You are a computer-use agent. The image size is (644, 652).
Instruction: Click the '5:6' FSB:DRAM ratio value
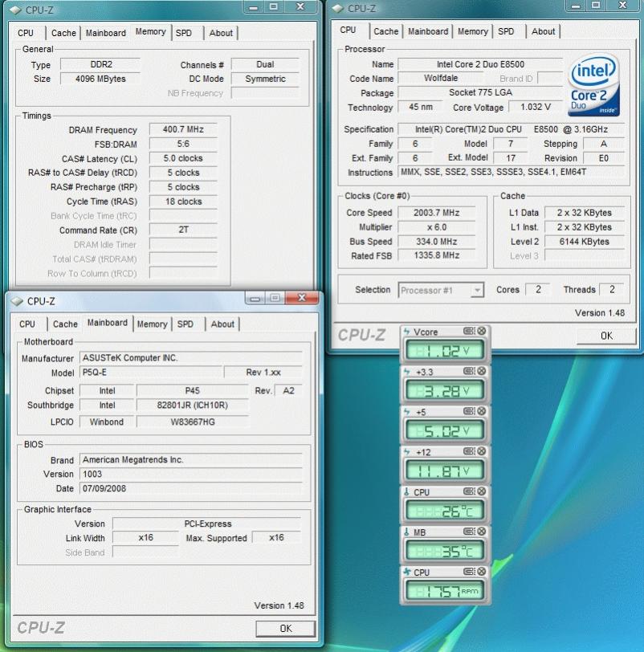pyautogui.click(x=183, y=144)
